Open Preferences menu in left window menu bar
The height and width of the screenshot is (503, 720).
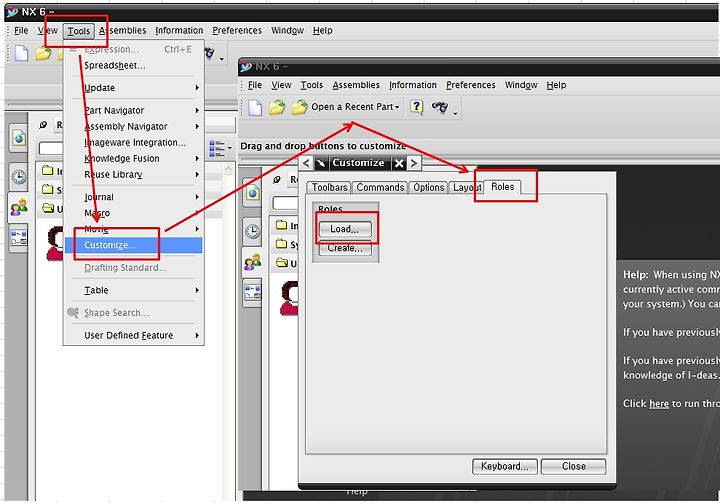click(x=236, y=30)
